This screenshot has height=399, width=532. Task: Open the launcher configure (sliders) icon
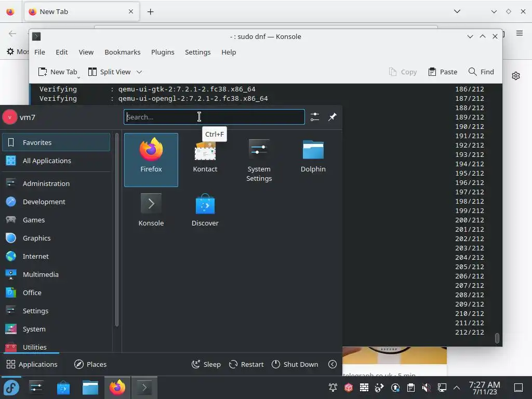click(x=315, y=117)
